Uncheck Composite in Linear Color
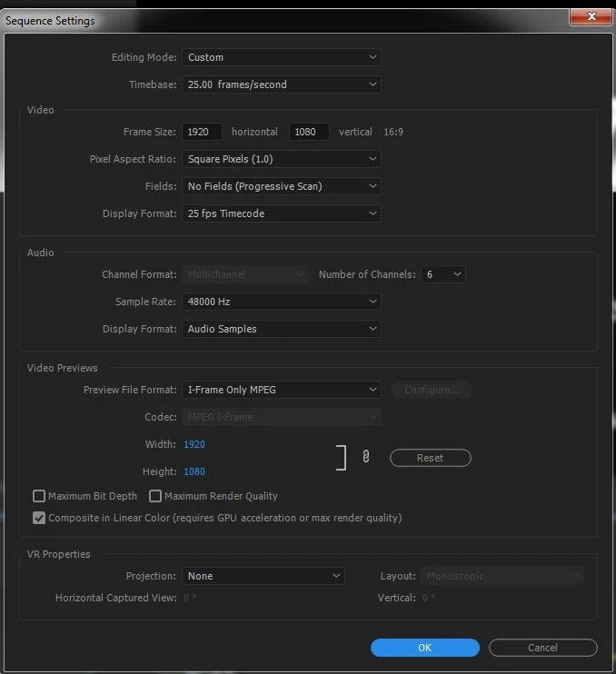This screenshot has height=674, width=616. 39,518
